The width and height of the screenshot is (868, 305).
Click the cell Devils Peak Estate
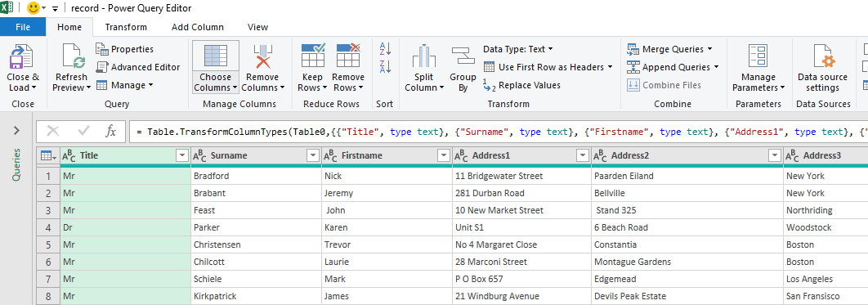click(687, 296)
